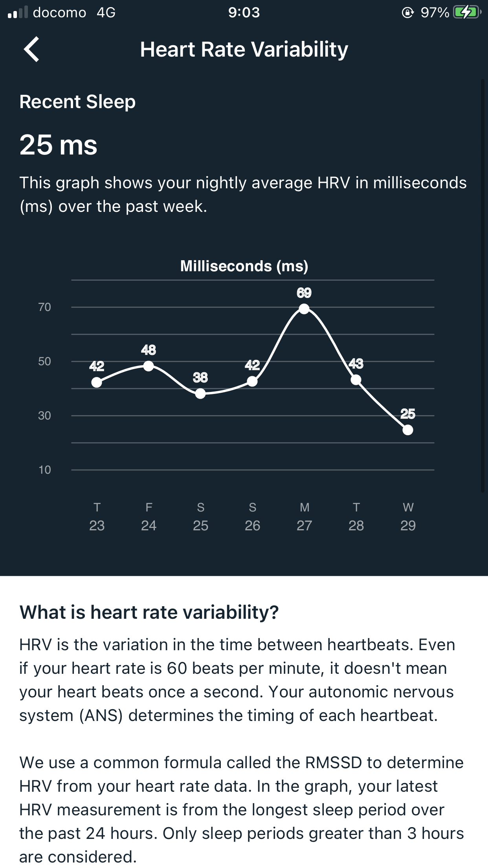
Task: Click the vertical scrollbar on right edge
Action: click(x=483, y=285)
